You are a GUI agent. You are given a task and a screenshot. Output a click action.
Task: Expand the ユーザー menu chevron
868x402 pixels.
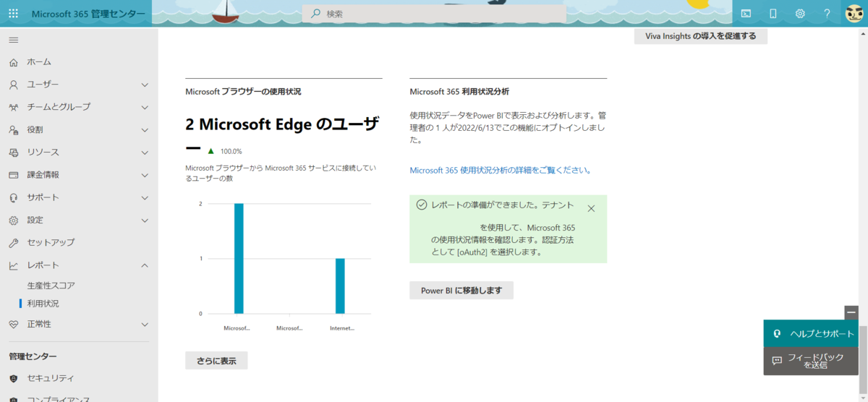(x=145, y=85)
